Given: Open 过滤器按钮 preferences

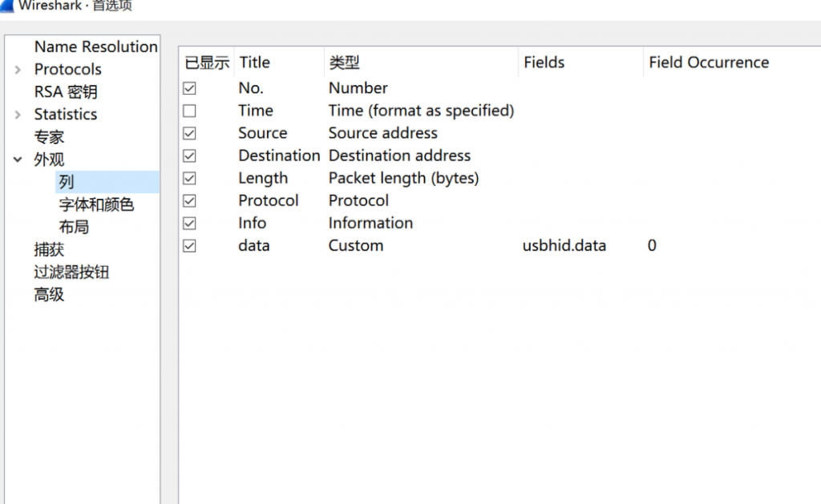Looking at the screenshot, I should tap(71, 272).
